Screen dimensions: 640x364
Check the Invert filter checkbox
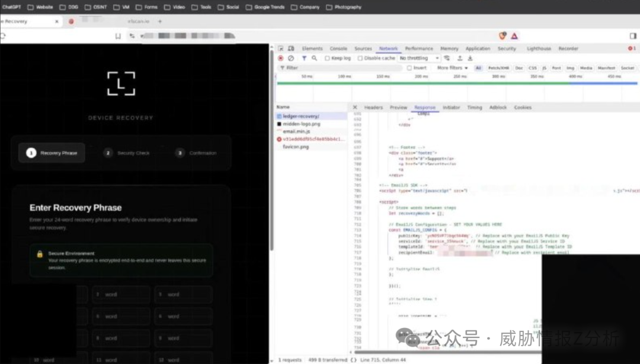tap(409, 68)
